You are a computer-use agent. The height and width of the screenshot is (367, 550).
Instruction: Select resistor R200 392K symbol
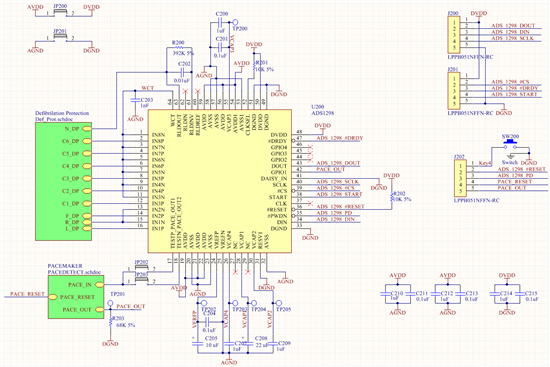179,47
